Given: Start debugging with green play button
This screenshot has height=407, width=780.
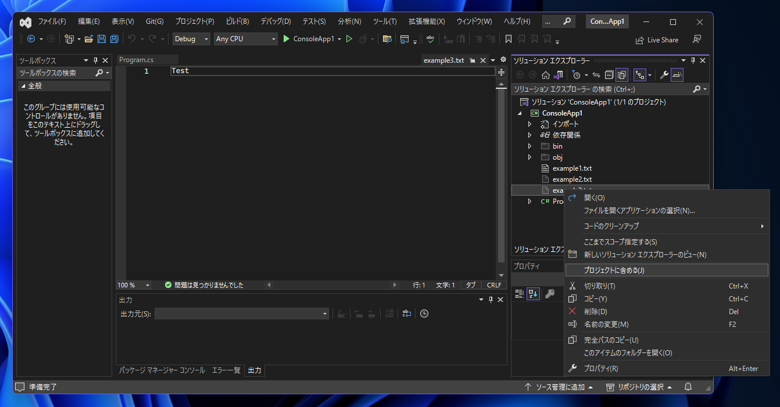Looking at the screenshot, I should click(x=286, y=39).
